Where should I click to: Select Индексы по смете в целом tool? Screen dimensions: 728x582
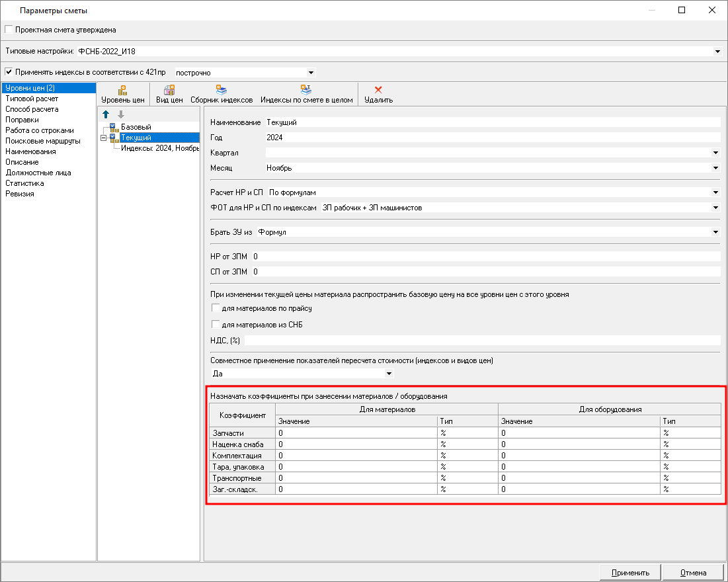point(306,95)
